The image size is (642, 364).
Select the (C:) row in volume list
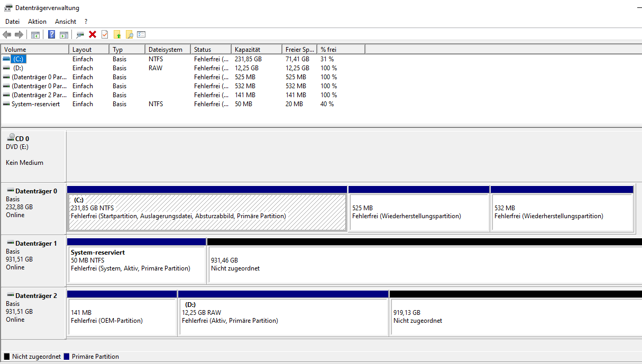click(x=183, y=59)
